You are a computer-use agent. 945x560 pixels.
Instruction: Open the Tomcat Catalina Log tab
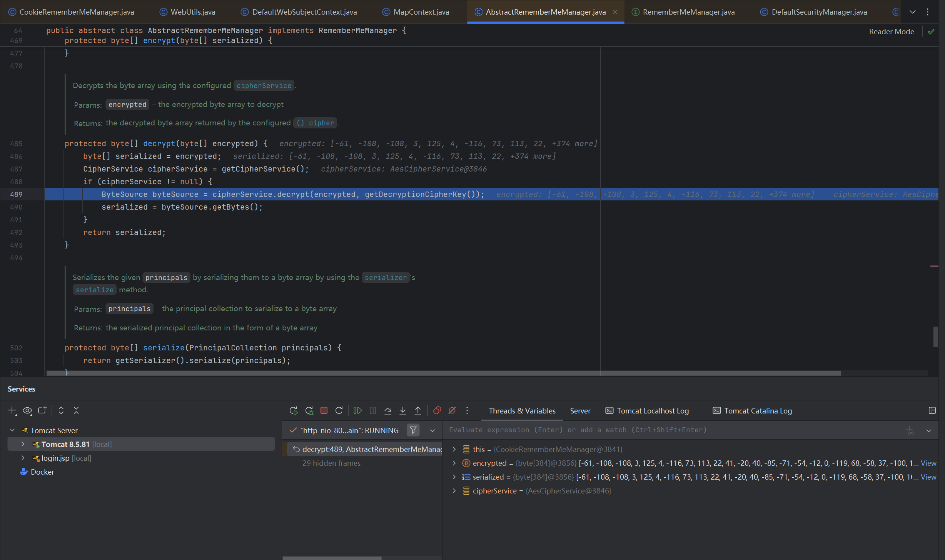pos(757,410)
